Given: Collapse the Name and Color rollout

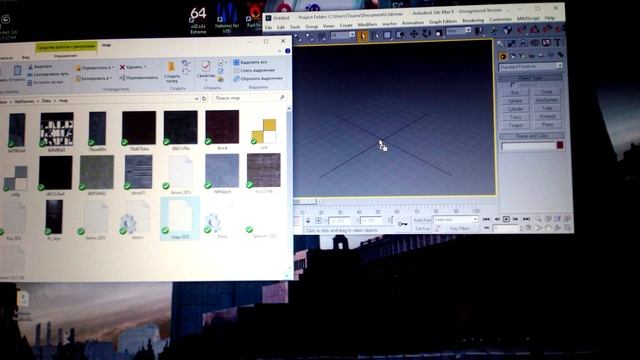Looking at the screenshot, I should [532, 136].
